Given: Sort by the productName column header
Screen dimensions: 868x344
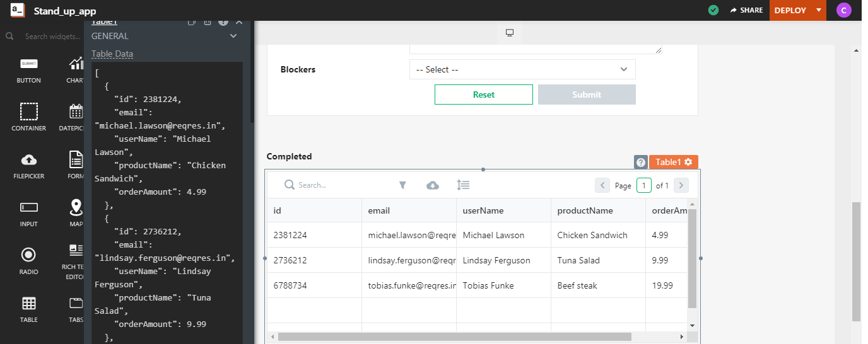Looking at the screenshot, I should (x=585, y=210).
